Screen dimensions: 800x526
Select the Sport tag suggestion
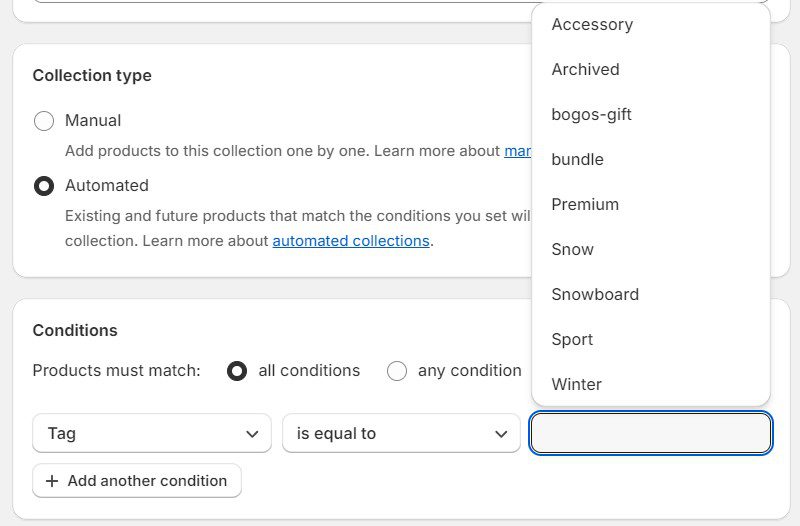coord(573,340)
